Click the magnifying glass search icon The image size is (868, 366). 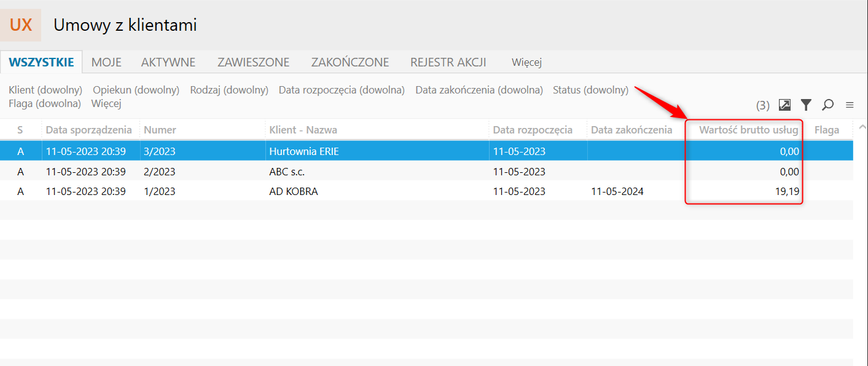827,105
